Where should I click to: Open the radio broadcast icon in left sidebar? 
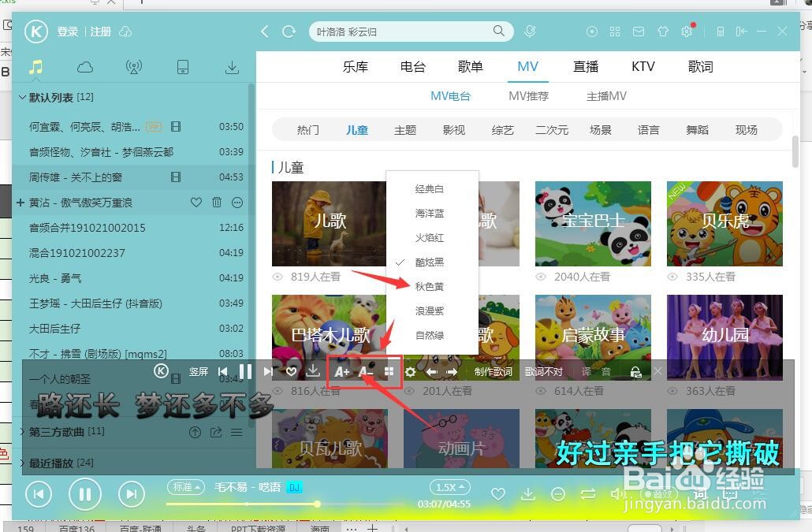[x=133, y=68]
